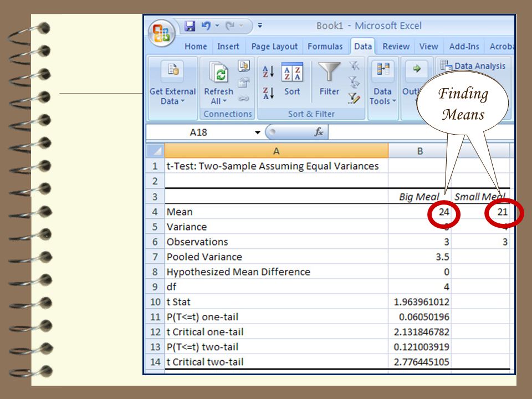Select the Big Meal mean value 24
The width and height of the screenshot is (532, 399).
(x=420, y=212)
